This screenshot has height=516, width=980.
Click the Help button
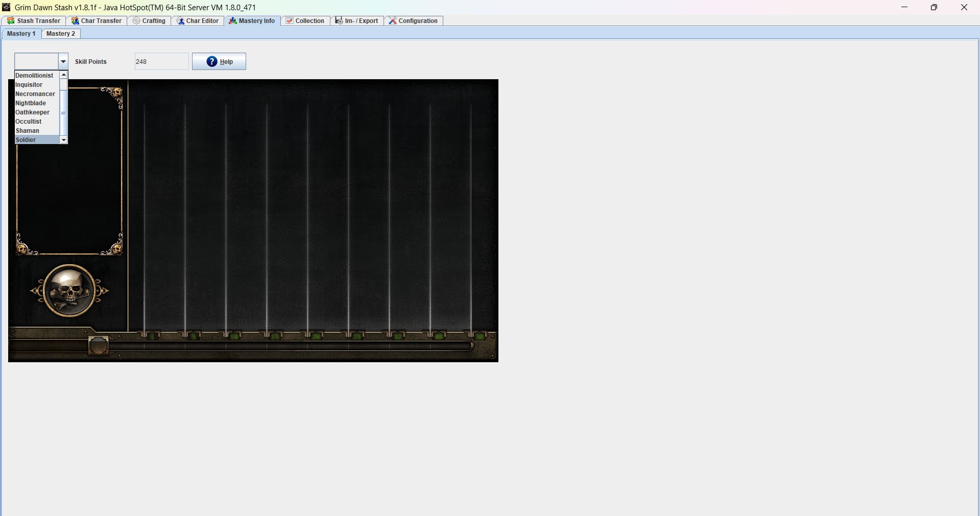point(219,61)
